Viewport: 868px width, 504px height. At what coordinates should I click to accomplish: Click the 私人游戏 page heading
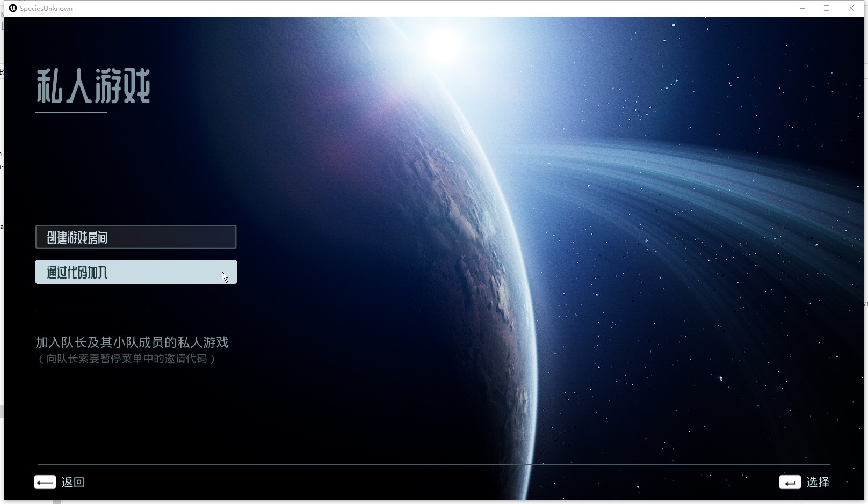(x=93, y=86)
